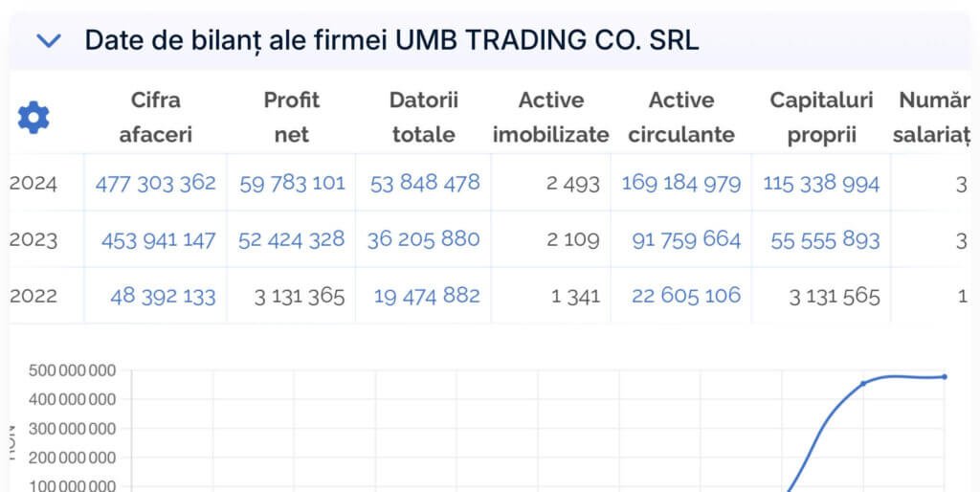Image resolution: width=980 pixels, height=492 pixels.
Task: Click the Capitaluri proprii column header
Action: coord(821,117)
